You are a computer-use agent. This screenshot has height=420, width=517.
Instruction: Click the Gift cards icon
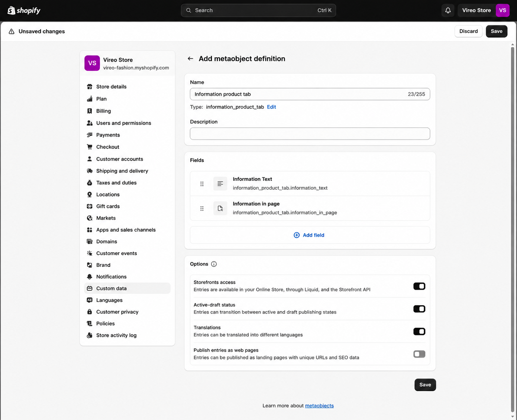coord(90,206)
